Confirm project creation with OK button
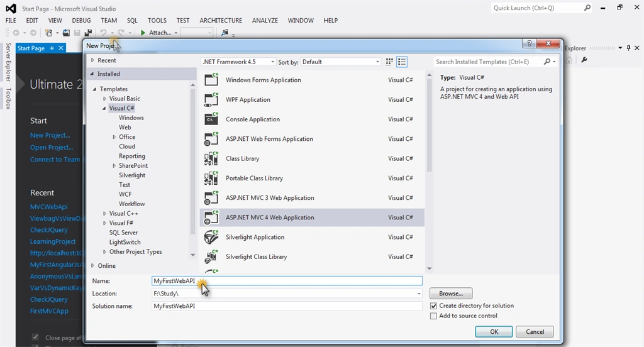 [494, 332]
